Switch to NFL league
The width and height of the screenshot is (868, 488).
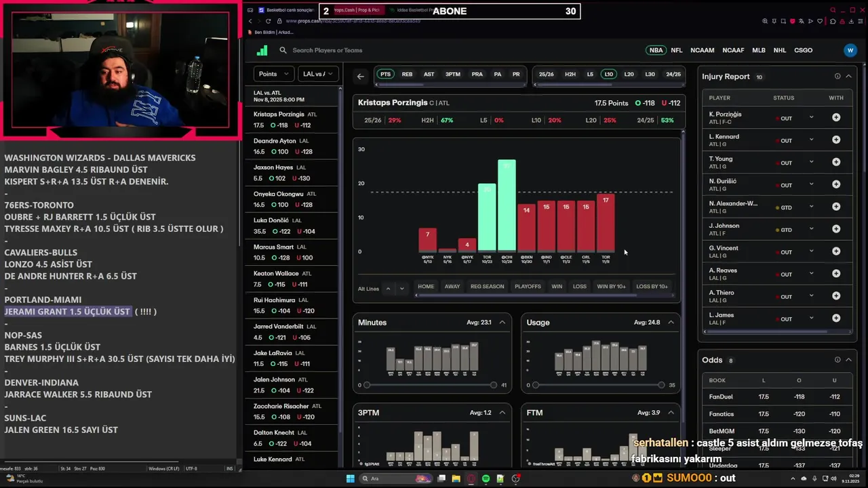[676, 50]
